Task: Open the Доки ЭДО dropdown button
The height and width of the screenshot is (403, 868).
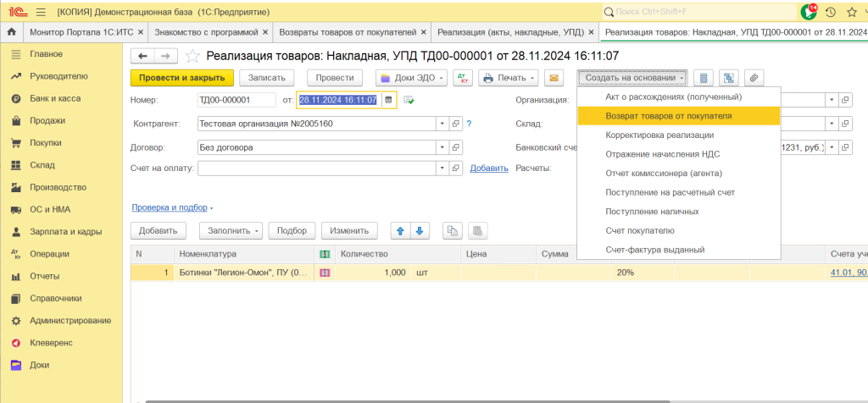Action: click(x=411, y=78)
